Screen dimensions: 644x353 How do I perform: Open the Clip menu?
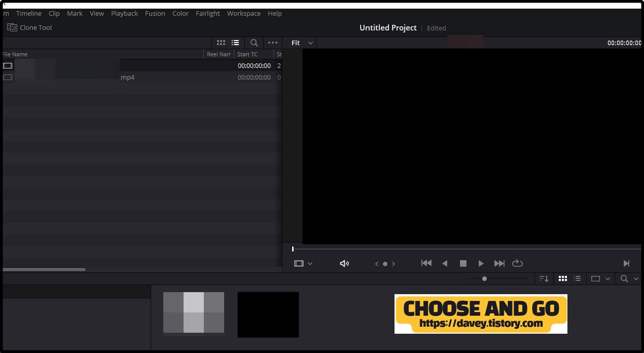click(54, 13)
